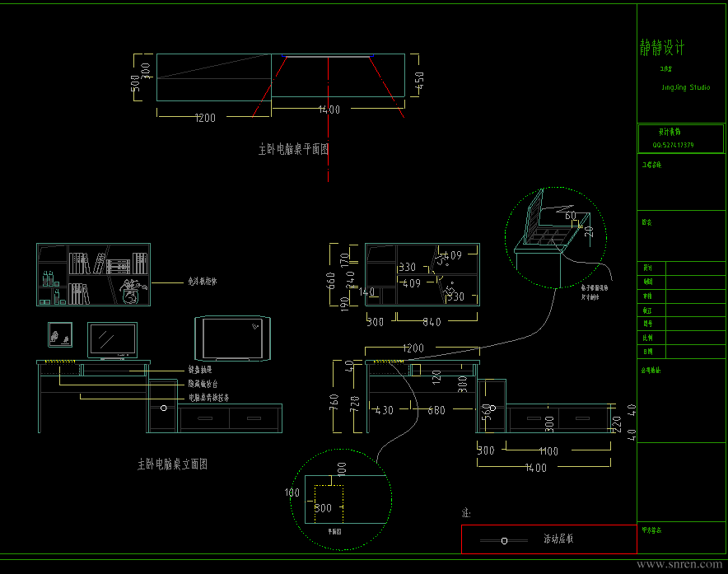Select the 注: note heading
728x574 pixels.
(x=466, y=513)
